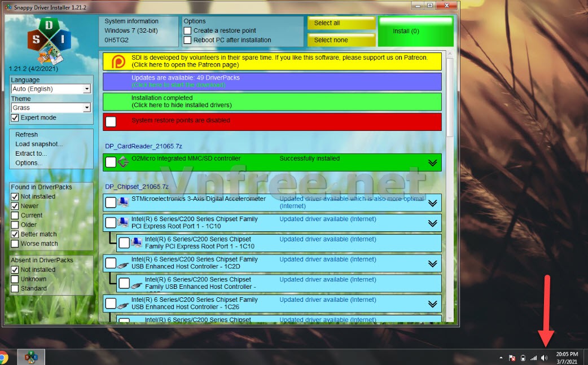Enable 'Create a restore point' checkbox
588x365 pixels.
[188, 30]
